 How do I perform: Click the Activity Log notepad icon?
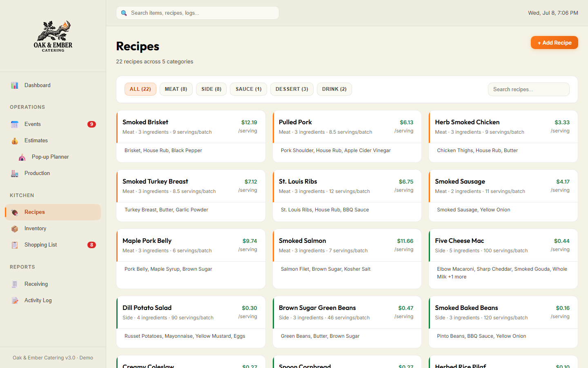tap(15, 301)
